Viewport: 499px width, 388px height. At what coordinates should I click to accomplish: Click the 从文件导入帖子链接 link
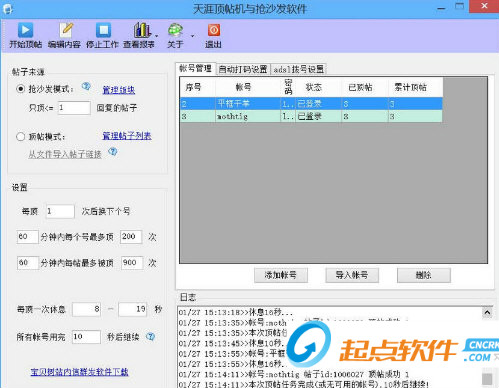point(65,154)
